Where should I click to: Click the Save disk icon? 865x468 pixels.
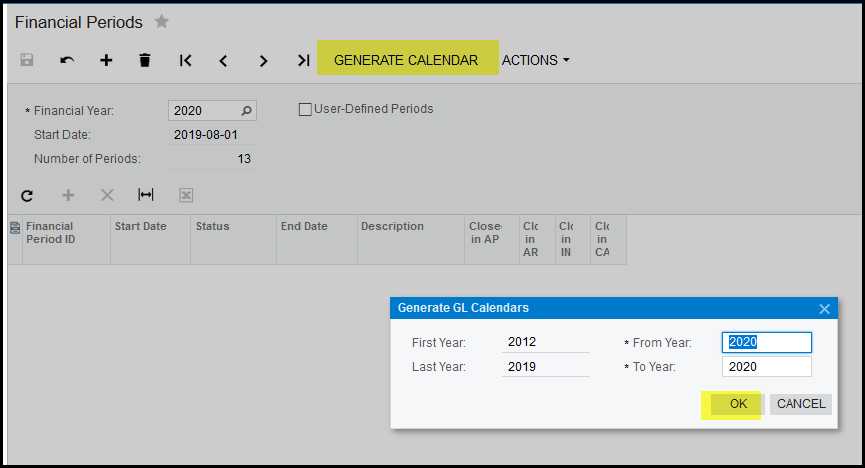(26, 60)
